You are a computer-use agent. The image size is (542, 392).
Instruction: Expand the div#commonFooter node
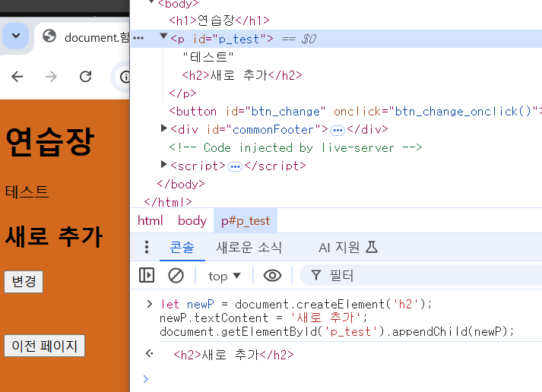(164, 128)
